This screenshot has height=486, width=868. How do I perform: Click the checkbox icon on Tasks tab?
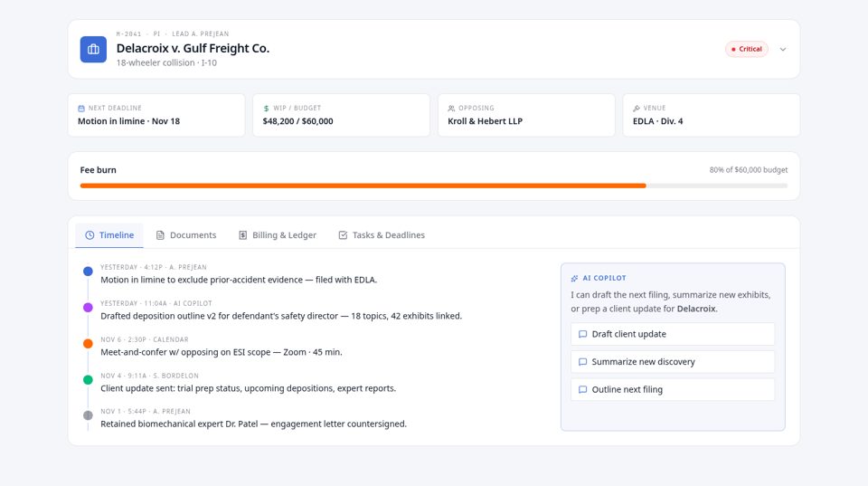[343, 235]
